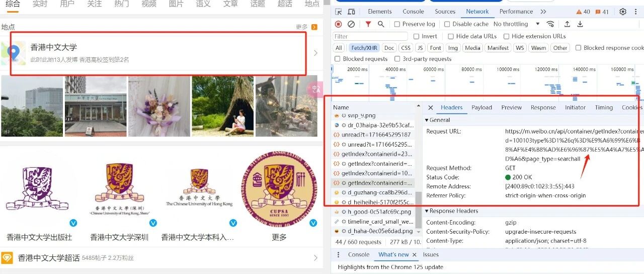Switch to the Sources panel
The width and height of the screenshot is (644, 274).
445,12
